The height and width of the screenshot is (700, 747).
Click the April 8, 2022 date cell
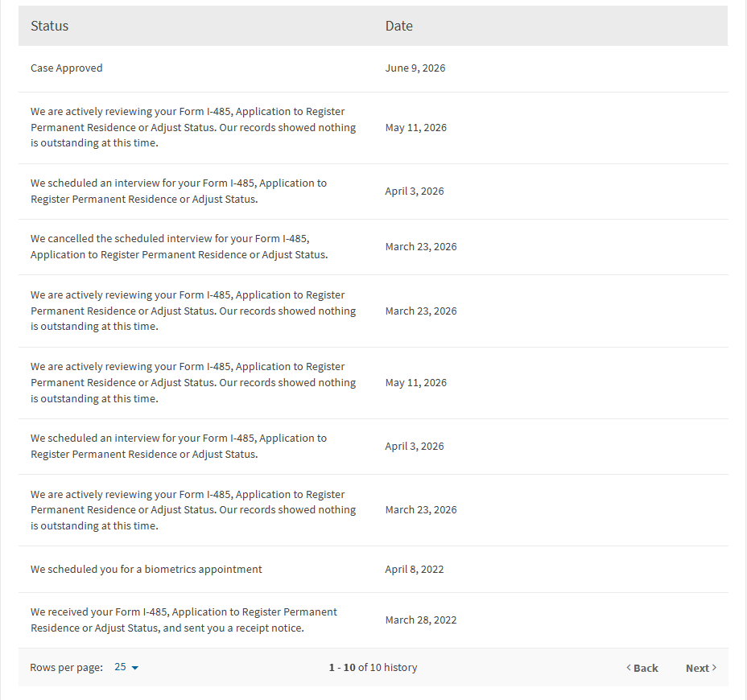tap(414, 569)
